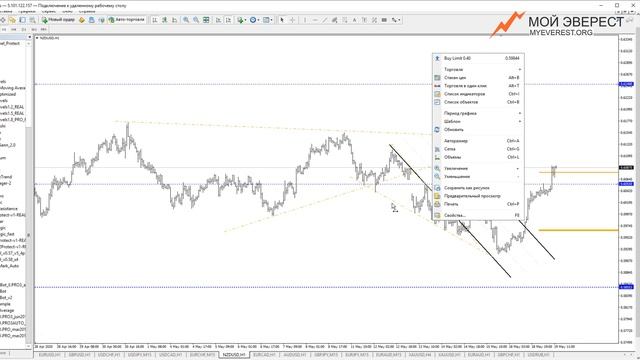
Task: Open Список индикаторов menu entry
Action: 478,94
